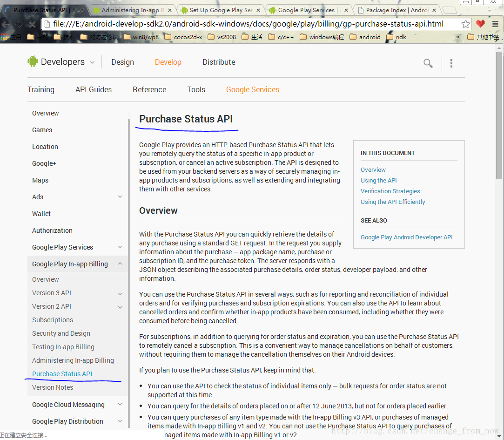Click the browser forward arrow
Screen dimensions: 504x440
click(x=19, y=24)
